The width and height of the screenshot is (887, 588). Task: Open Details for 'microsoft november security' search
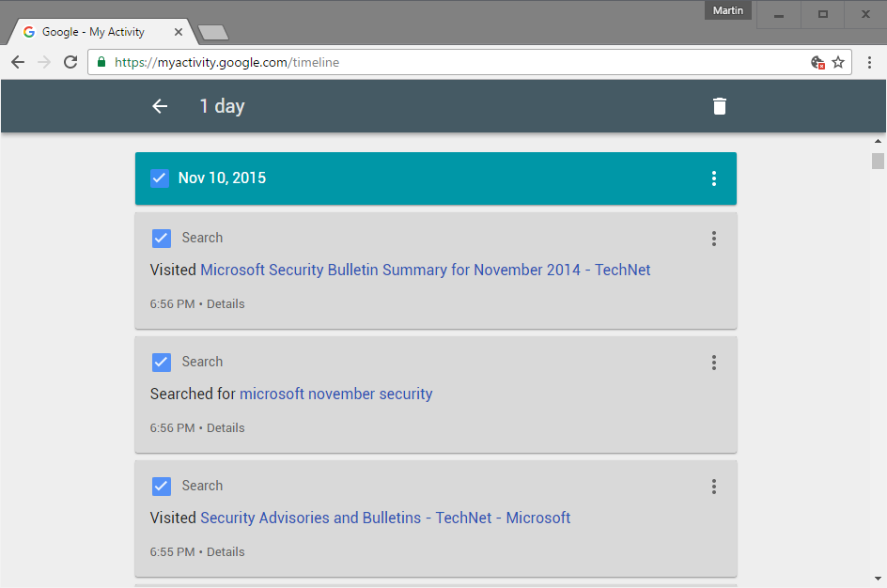pyautogui.click(x=226, y=428)
